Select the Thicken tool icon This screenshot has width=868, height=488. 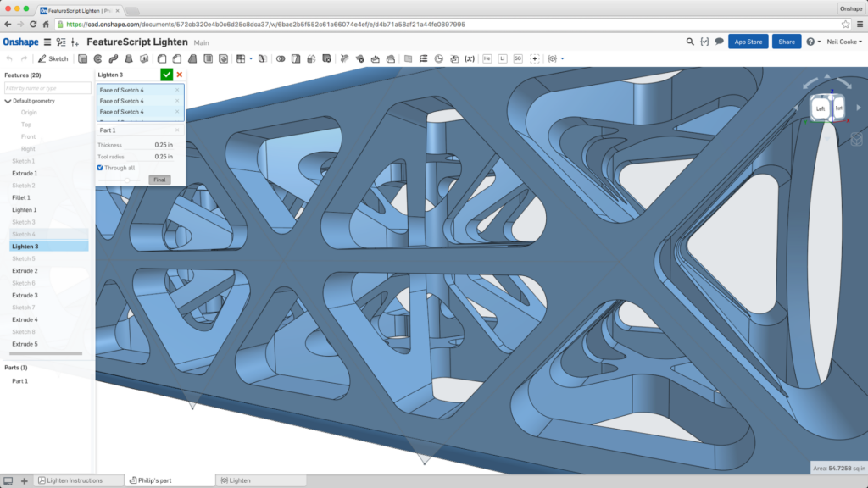pos(144,58)
